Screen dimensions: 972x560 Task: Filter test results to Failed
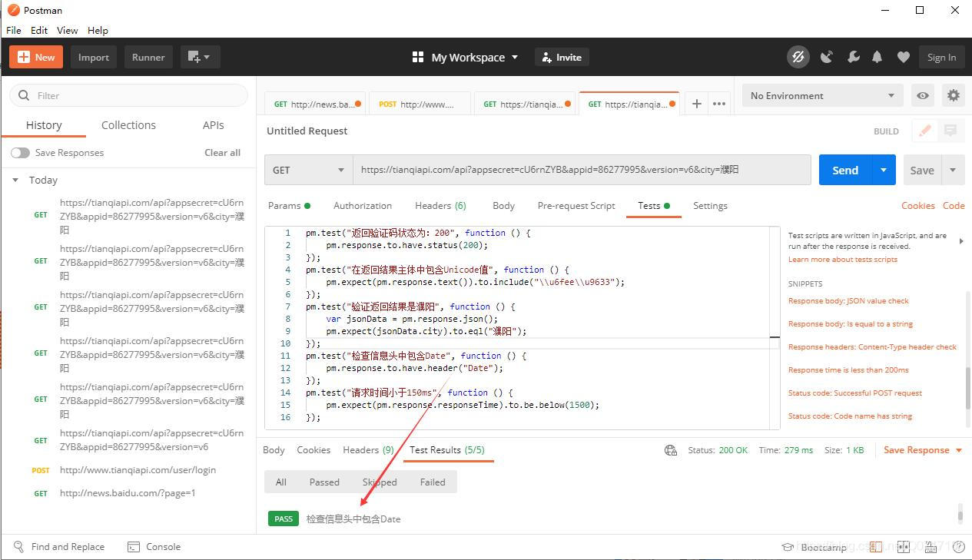433,482
